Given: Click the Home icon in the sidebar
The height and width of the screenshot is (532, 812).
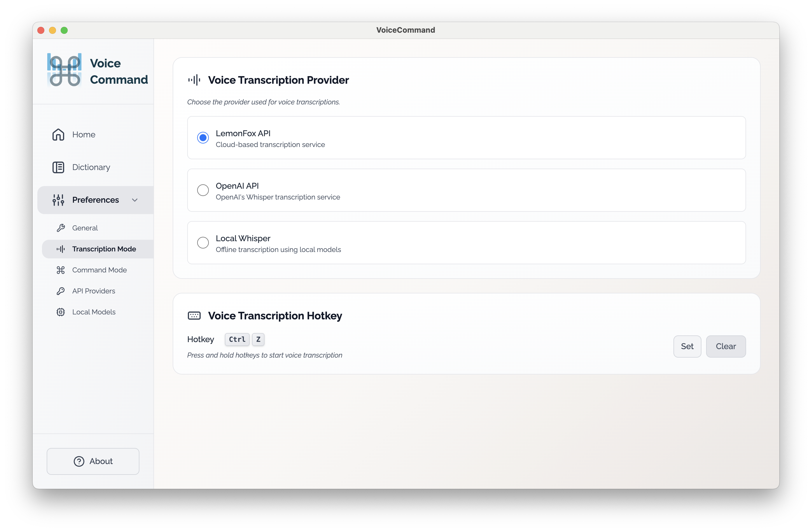Looking at the screenshot, I should [x=58, y=134].
